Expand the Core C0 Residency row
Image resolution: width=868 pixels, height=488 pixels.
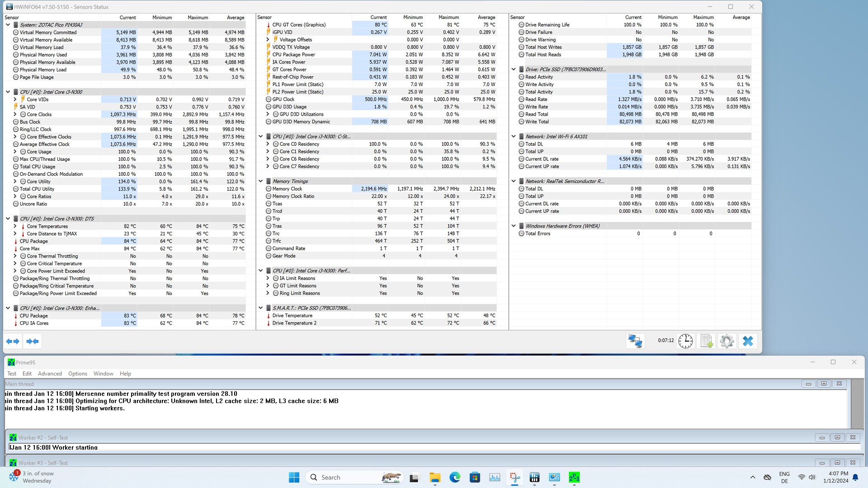(268, 144)
